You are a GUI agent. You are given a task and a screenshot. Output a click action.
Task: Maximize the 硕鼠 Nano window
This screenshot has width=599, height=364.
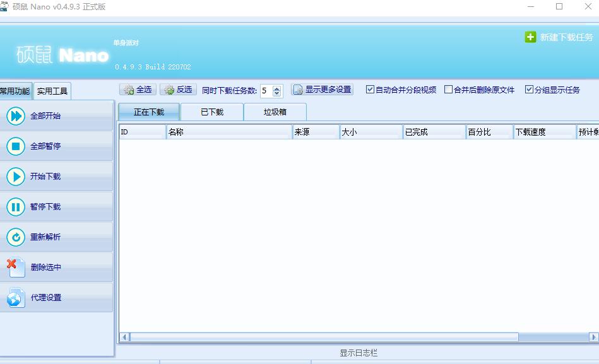click(x=559, y=6)
